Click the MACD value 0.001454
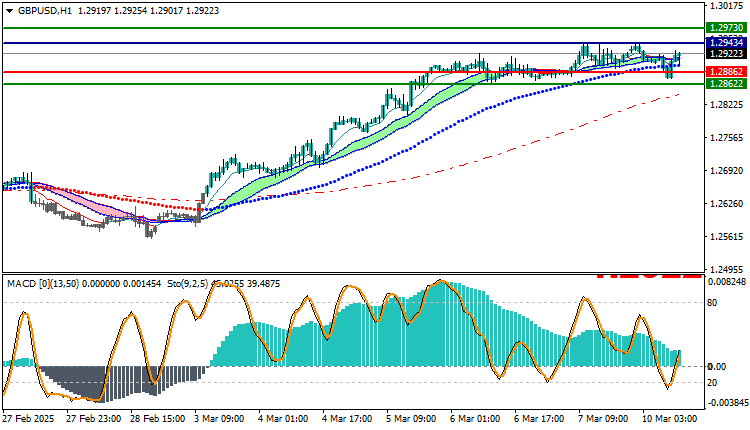The image size is (750, 430). (x=142, y=284)
